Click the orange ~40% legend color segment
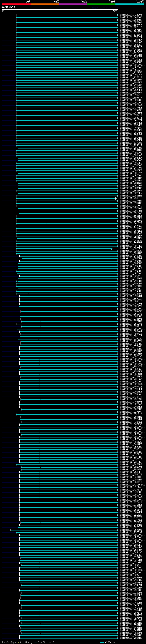This screenshot has width=146, height=644. [45, 4]
